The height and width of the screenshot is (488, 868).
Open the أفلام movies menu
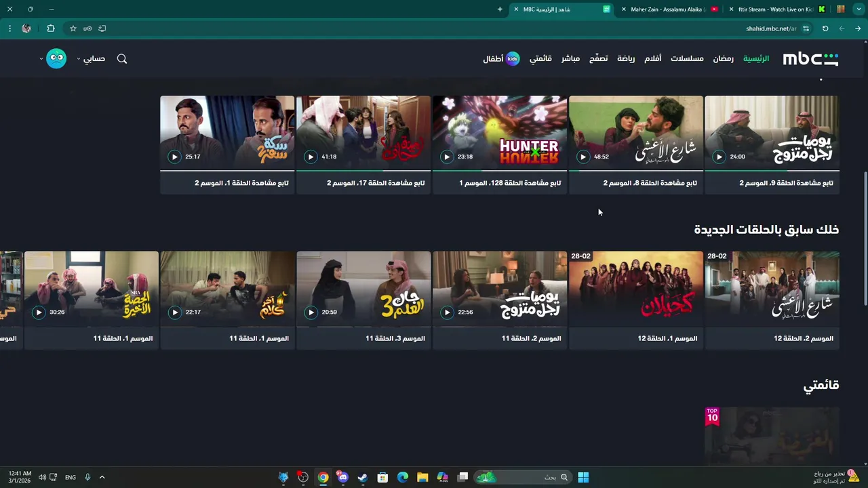[x=652, y=59]
